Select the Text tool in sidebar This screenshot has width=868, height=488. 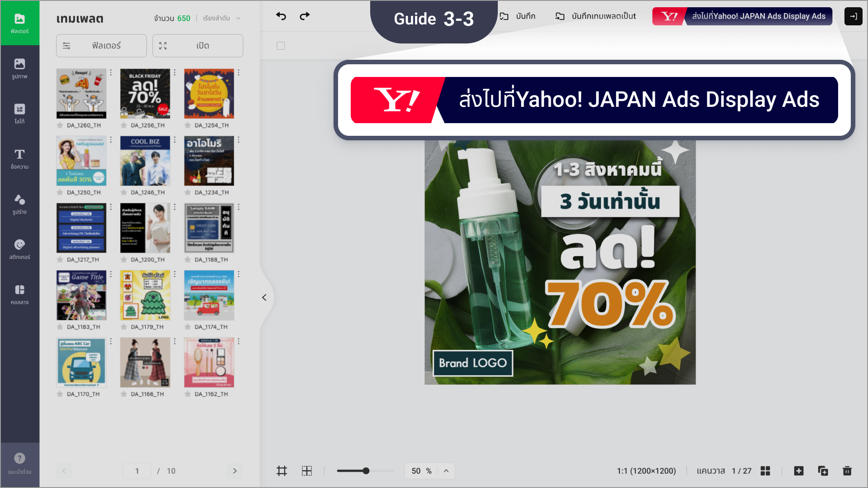[19, 159]
